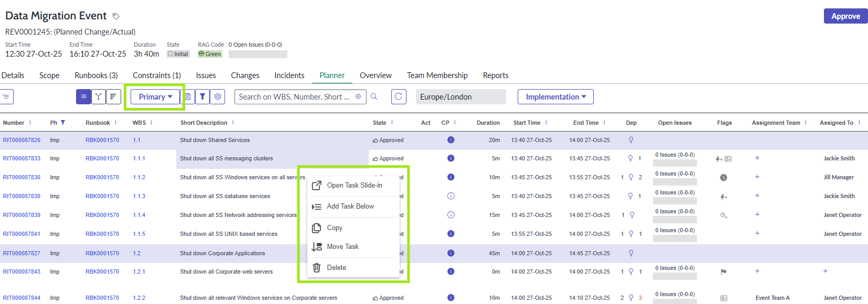Image resolution: width=868 pixels, height=304 pixels.
Task: Expand the Implementation phase dropdown
Action: [x=555, y=96]
